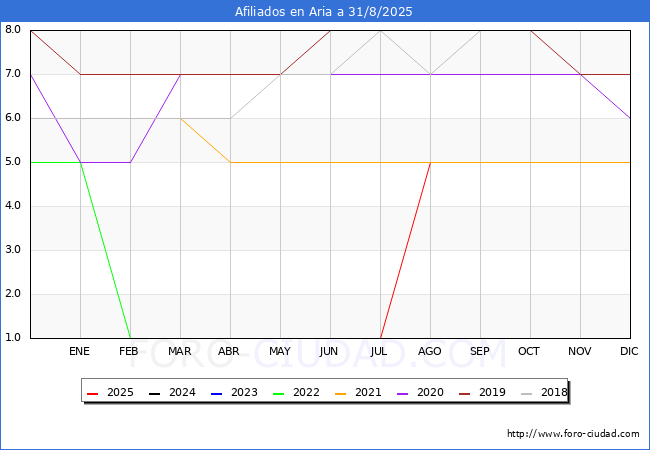The image size is (650, 450).
Task: Click the 2019 dark red legend swatch
Action: tap(464, 393)
